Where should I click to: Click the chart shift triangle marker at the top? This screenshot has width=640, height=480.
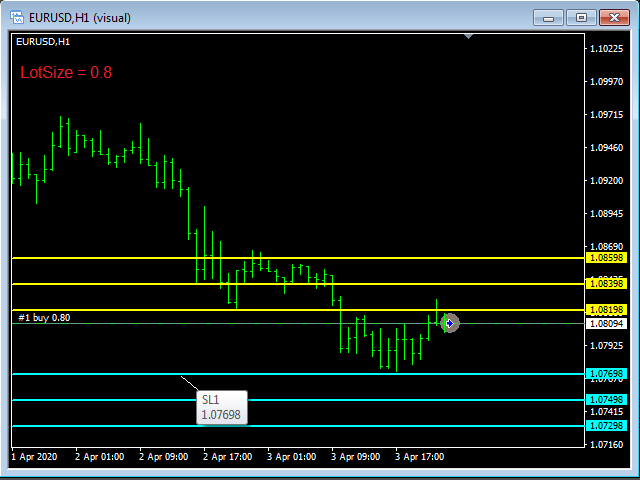[469, 36]
